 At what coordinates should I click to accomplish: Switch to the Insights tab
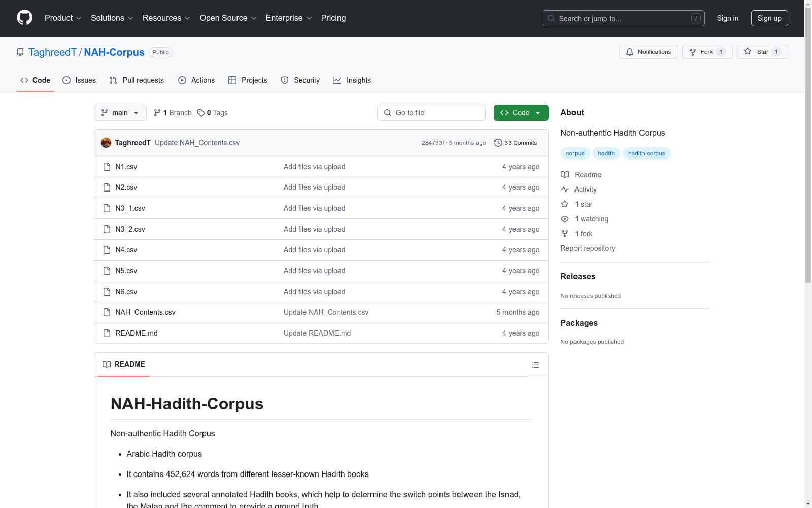[x=352, y=80]
